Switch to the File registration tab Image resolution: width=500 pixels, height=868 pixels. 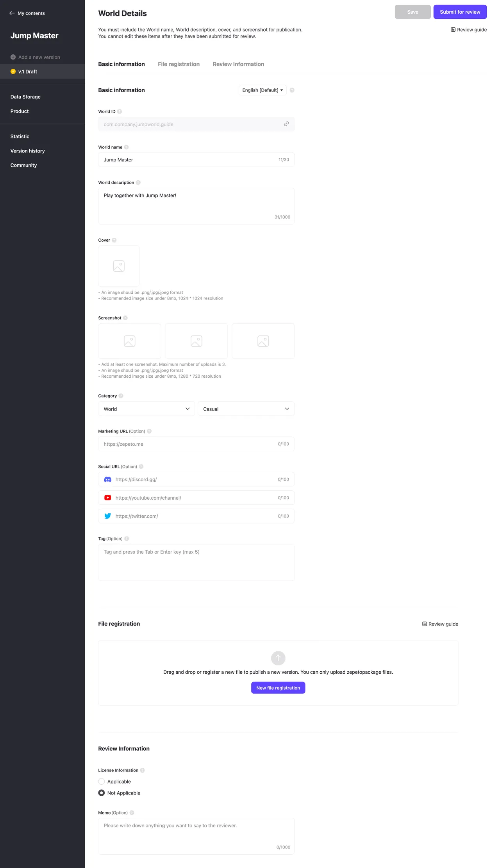coord(179,64)
